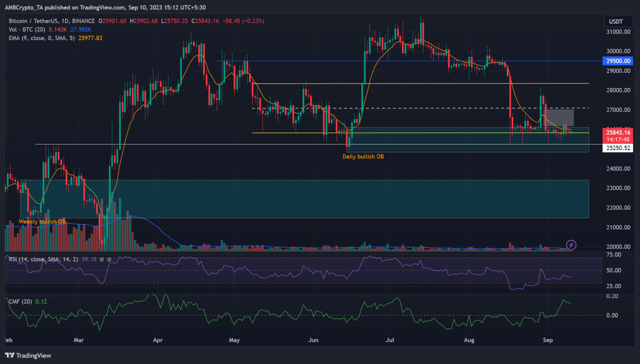
Task: Click the purple lightning bolt icon
Action: click(x=571, y=245)
